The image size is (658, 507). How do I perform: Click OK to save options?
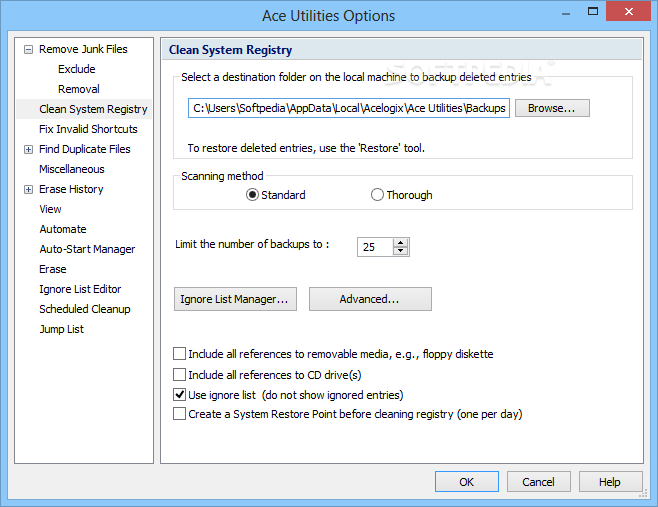click(467, 482)
